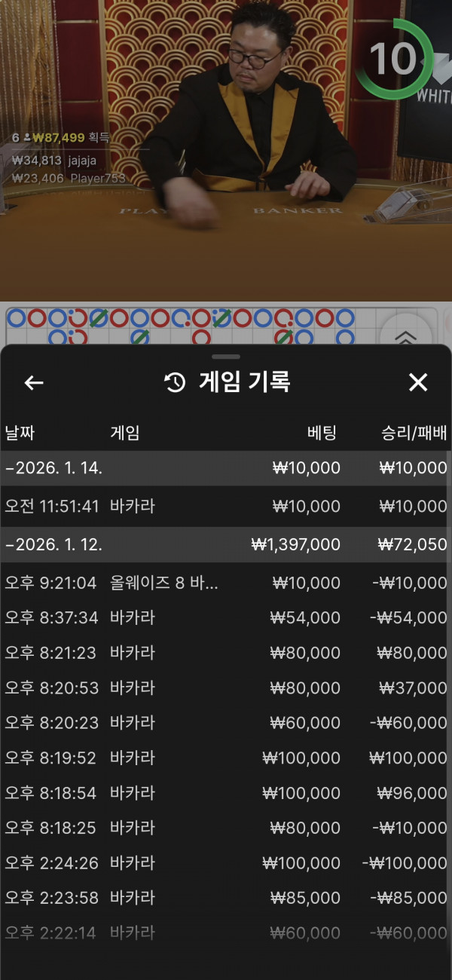Expand roadmap with the double chevron button
Screen dimensions: 452x980
405,338
